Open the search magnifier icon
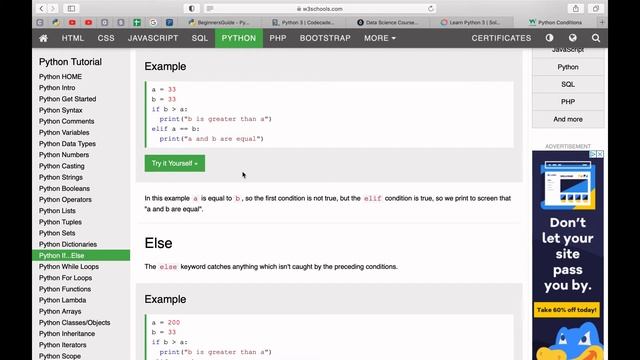The height and width of the screenshot is (360, 640). (596, 38)
